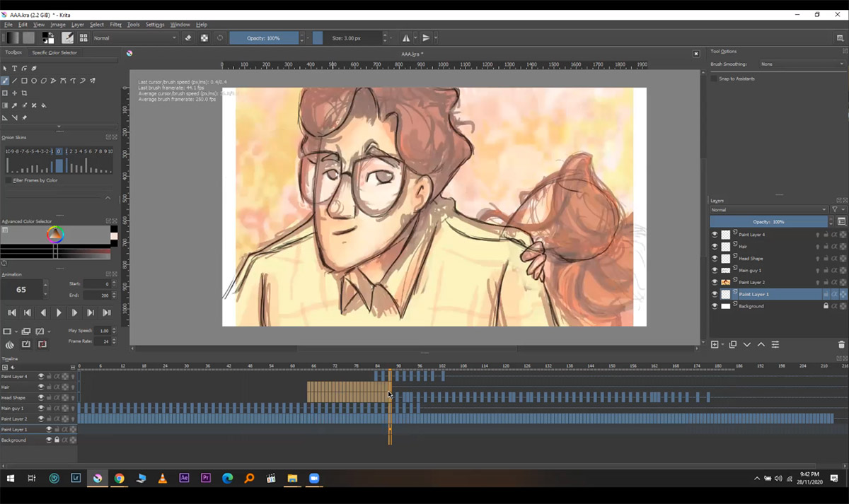Select the Crop tool
This screenshot has width=849, height=504.
[24, 93]
